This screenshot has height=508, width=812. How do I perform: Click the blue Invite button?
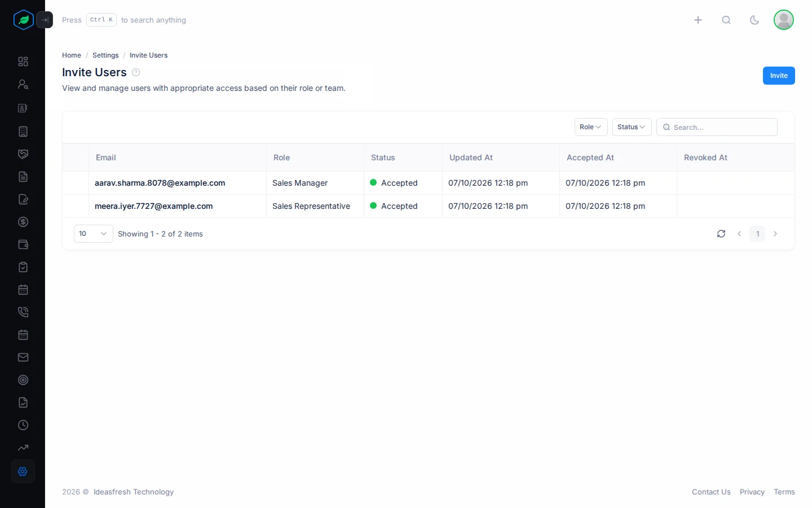coord(779,76)
